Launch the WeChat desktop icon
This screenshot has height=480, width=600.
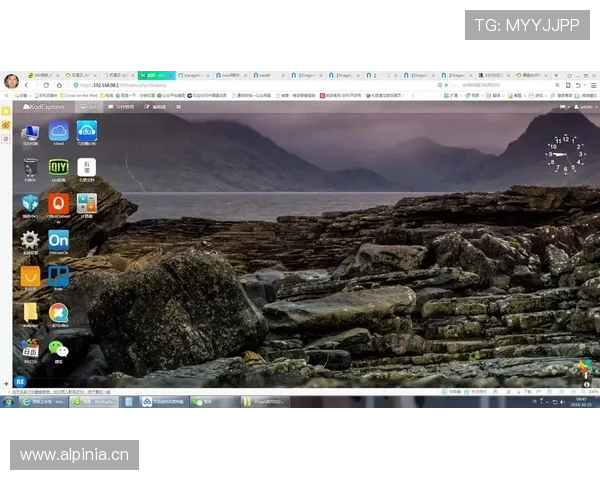58,349
